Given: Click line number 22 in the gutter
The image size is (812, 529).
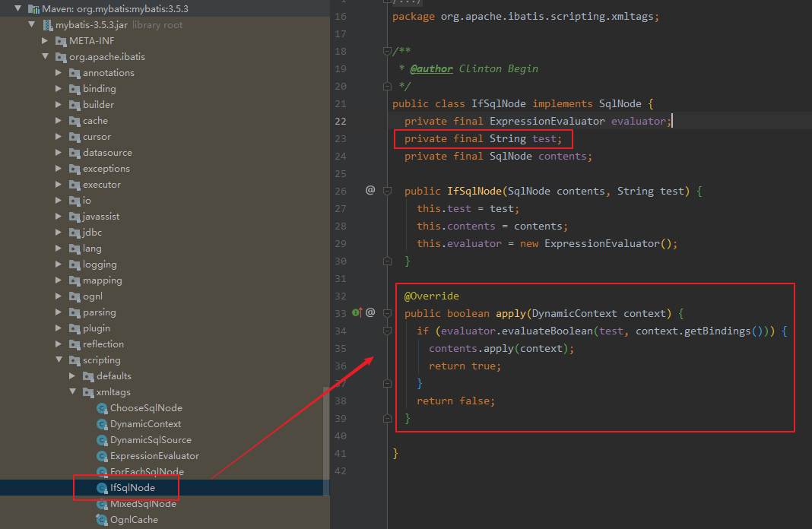Looking at the screenshot, I should click(x=340, y=121).
